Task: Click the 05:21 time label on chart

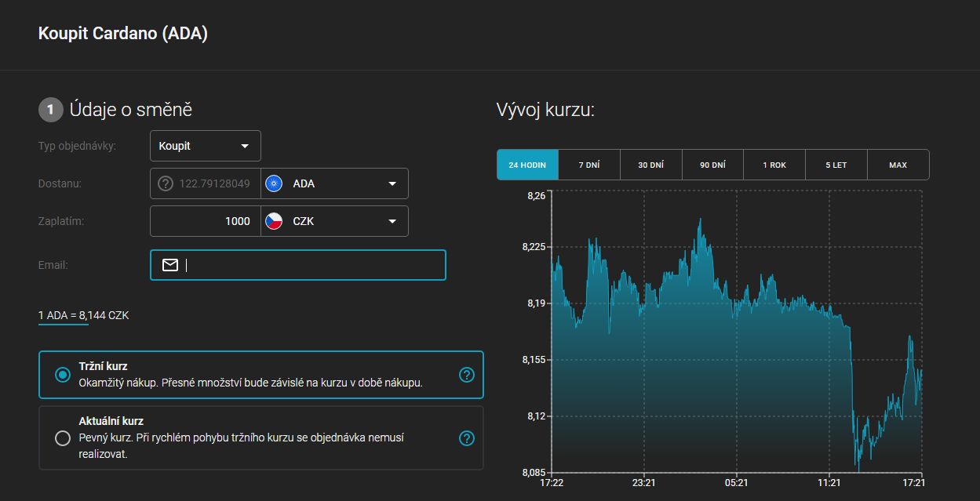Action: [x=737, y=483]
